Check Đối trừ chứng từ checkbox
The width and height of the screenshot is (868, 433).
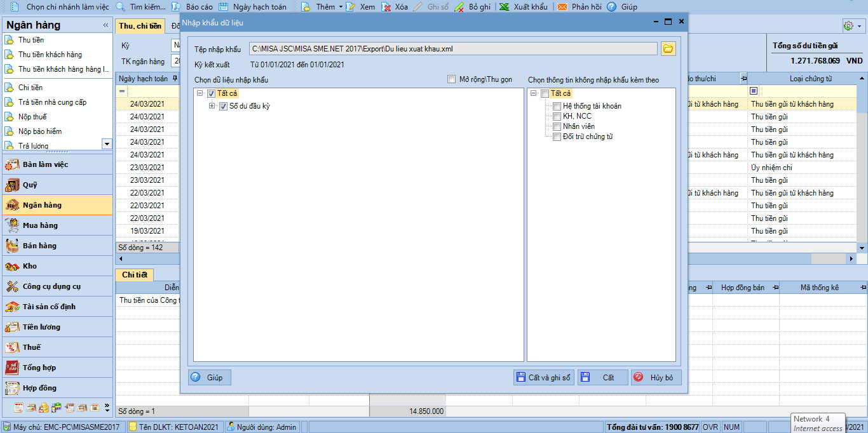pos(557,137)
